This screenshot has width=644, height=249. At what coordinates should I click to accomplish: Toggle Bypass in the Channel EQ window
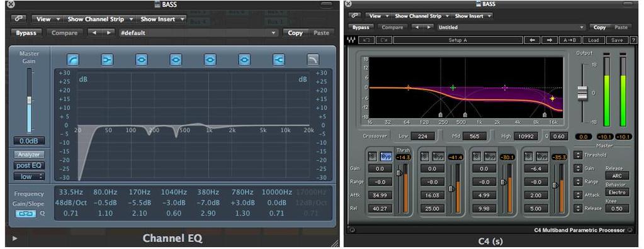point(26,33)
